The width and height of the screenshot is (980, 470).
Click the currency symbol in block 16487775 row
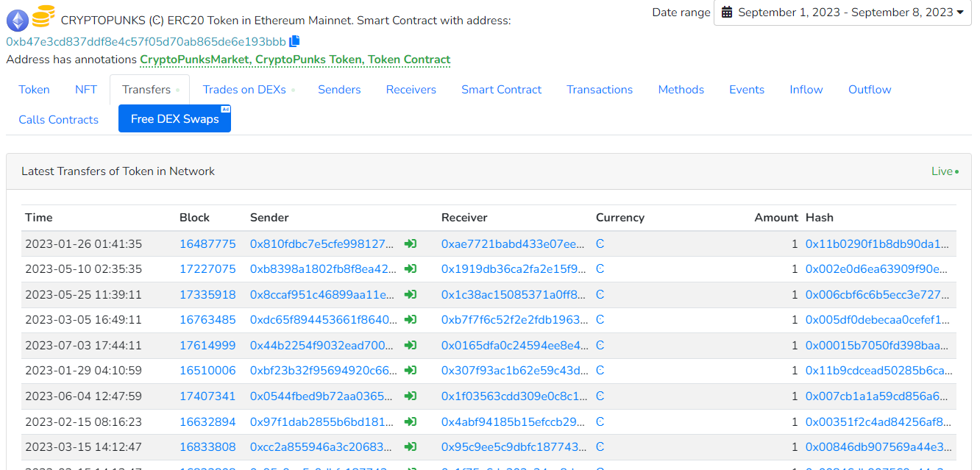tap(600, 244)
